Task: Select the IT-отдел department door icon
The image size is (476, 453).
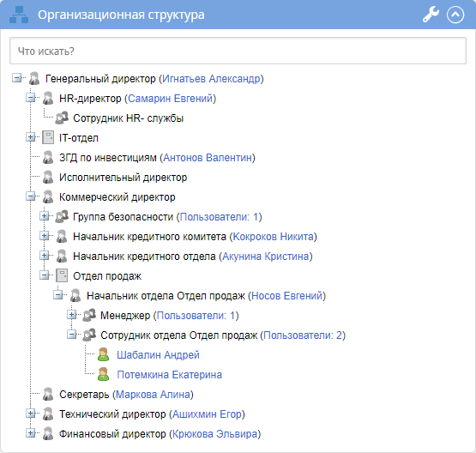Action: 48,137
